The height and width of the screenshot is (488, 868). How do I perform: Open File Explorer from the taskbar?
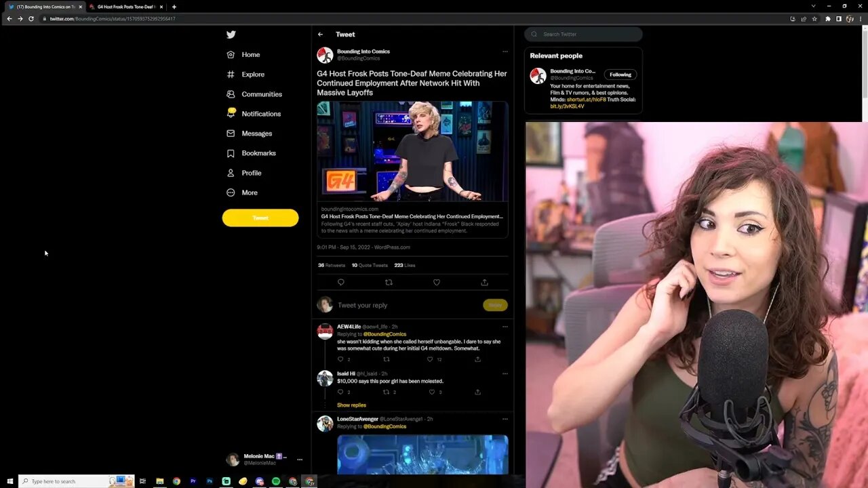click(160, 481)
